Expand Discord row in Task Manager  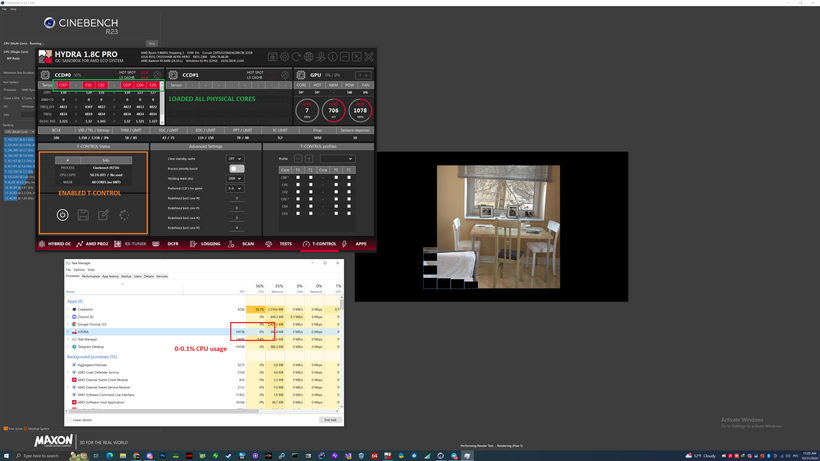click(68, 317)
